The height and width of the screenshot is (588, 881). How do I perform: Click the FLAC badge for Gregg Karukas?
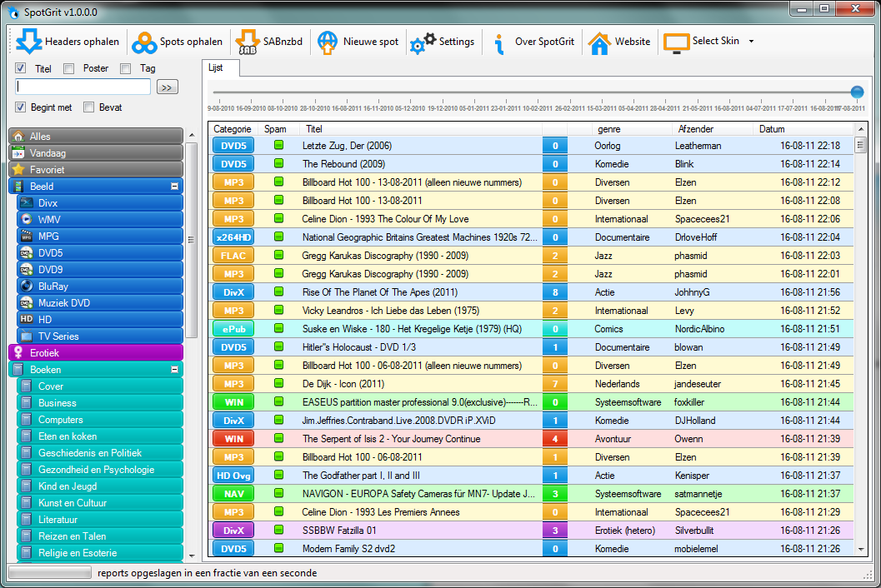coord(233,256)
